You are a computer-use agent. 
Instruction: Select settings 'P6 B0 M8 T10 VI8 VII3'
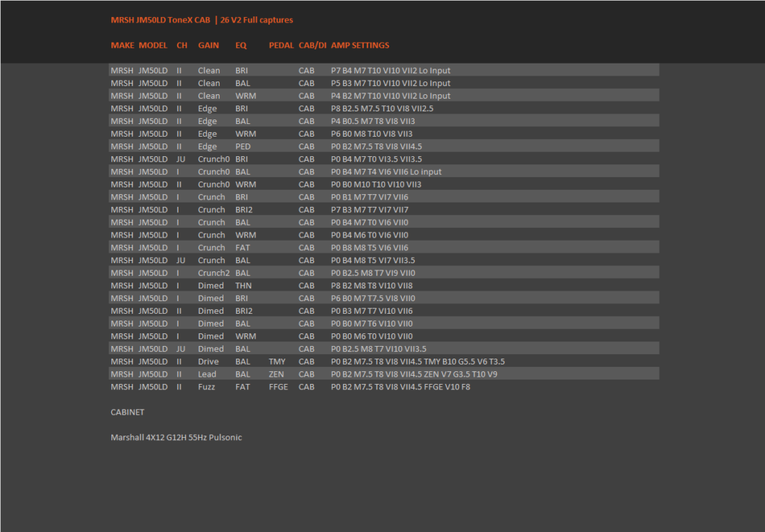371,134
